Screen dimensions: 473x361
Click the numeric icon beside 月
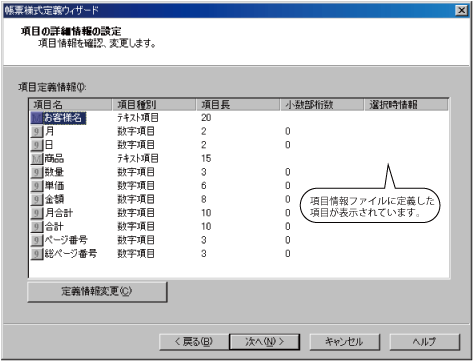pyautogui.click(x=37, y=131)
